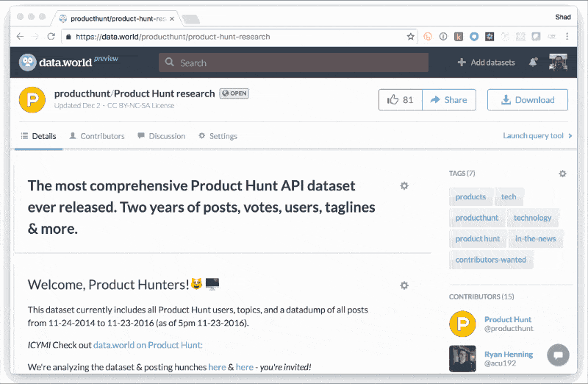Edit tags with the Tags gear icon
This screenshot has width=588, height=384.
[x=562, y=174]
